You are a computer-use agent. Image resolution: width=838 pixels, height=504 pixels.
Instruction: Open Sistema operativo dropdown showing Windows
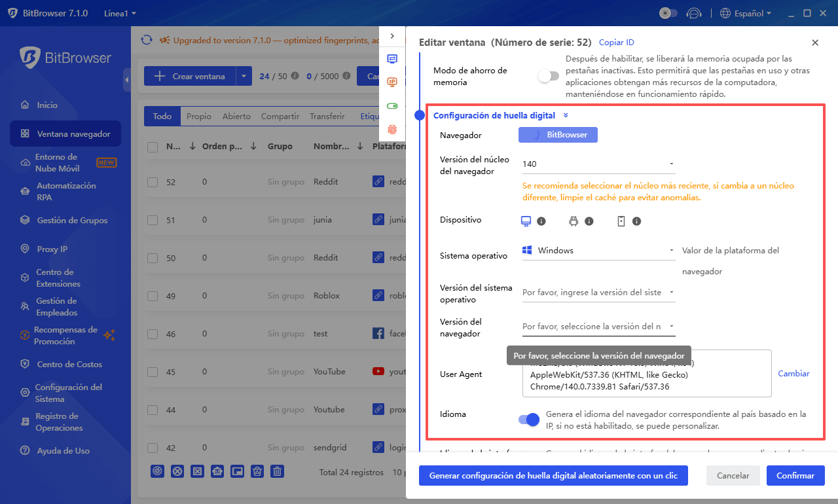(598, 250)
